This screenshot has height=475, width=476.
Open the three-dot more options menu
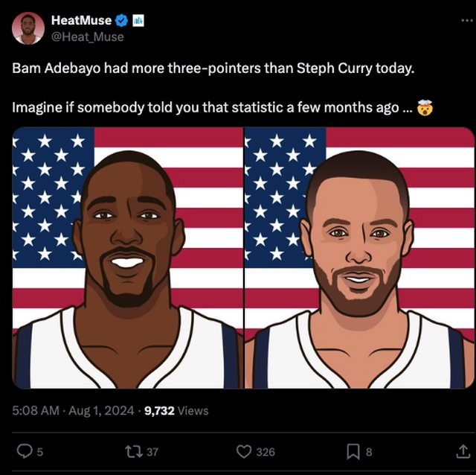click(x=467, y=20)
